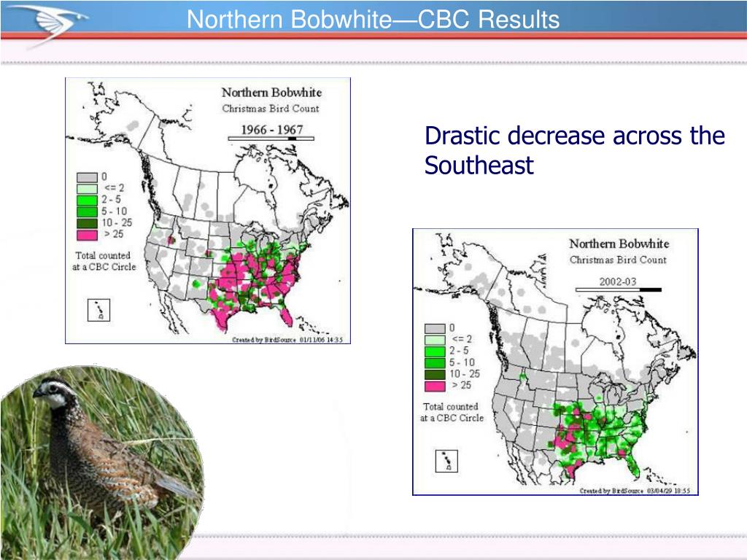The height and width of the screenshot is (560, 747).
Task: Select the pink >25 swatch on 1966-1967 map
Action: click(x=88, y=235)
